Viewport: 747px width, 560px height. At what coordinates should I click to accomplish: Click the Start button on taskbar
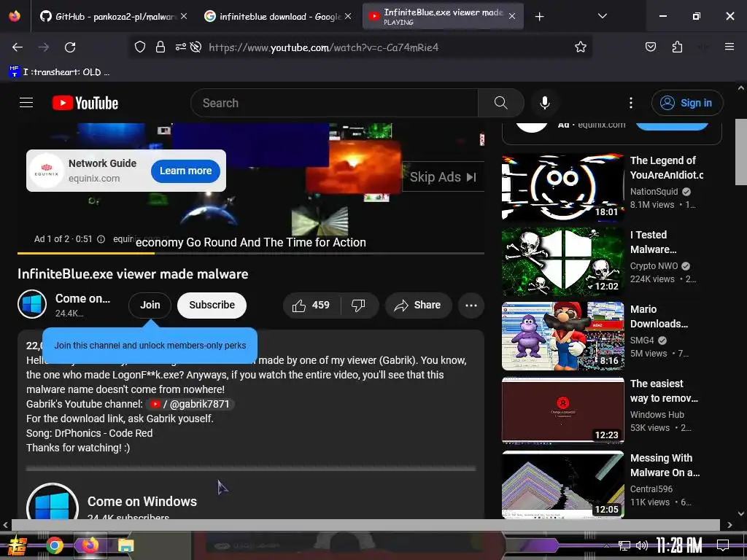[x=18, y=545]
